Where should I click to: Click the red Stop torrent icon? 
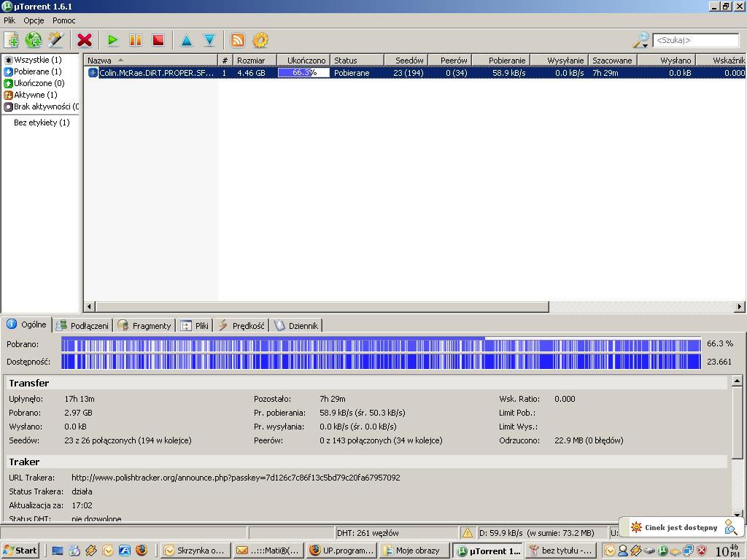158,40
